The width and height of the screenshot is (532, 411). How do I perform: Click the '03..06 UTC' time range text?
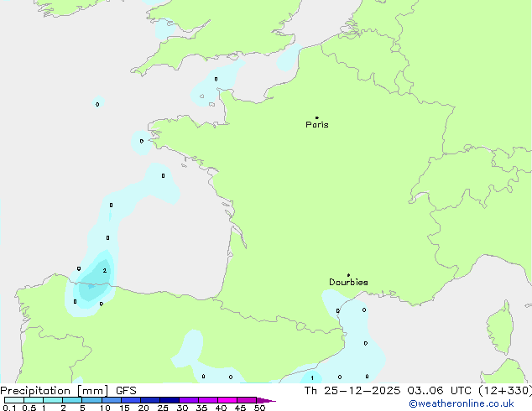click(x=440, y=391)
